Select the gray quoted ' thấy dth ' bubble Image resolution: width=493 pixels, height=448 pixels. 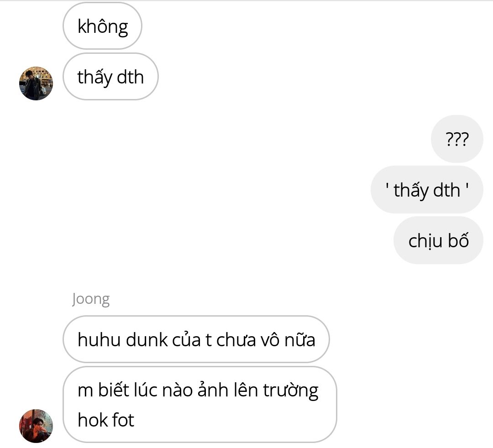(427, 190)
